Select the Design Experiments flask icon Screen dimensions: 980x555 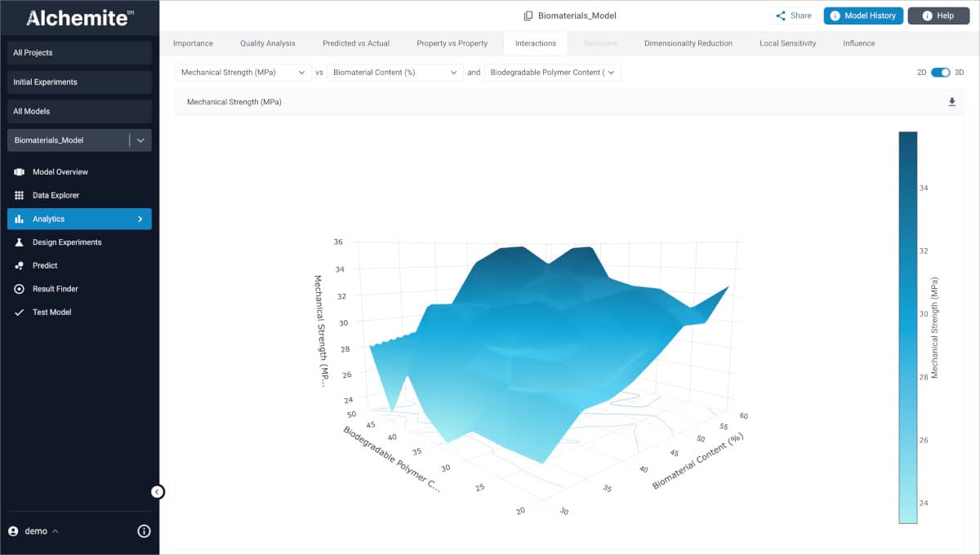click(19, 242)
